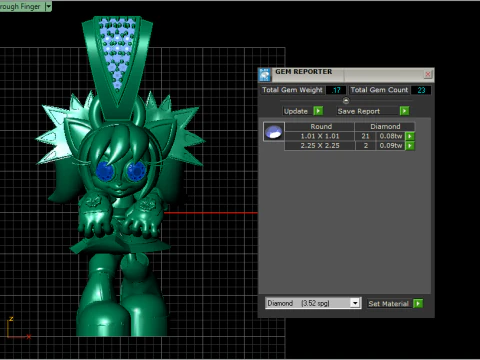This screenshot has height=360, width=480.
Task: Click the 0.08tw weight cell
Action: pos(391,136)
